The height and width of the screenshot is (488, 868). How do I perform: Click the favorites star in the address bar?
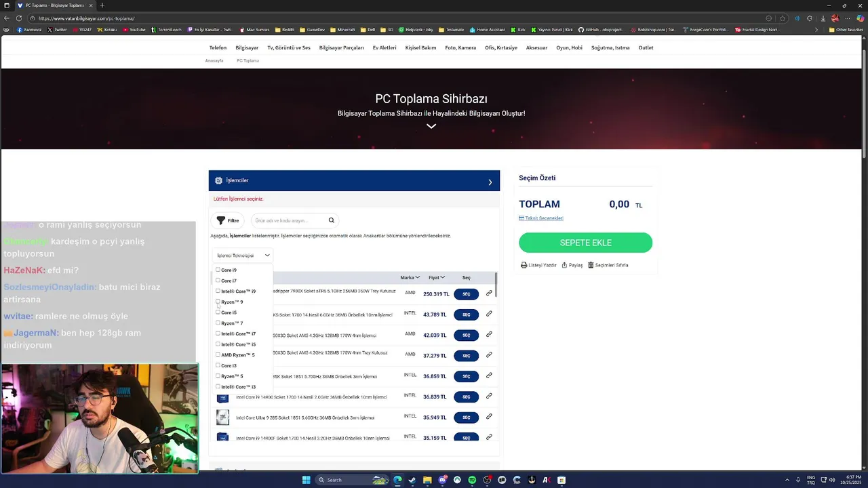coord(783,18)
